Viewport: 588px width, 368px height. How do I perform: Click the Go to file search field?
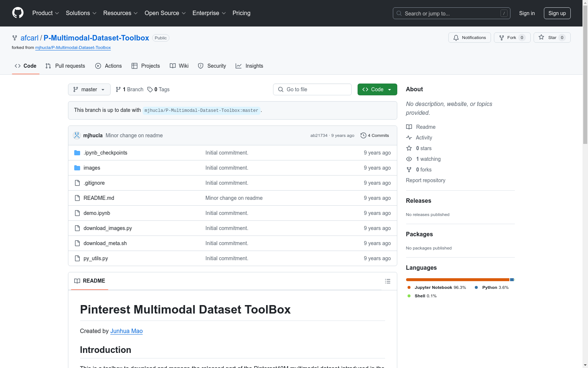coord(312,89)
